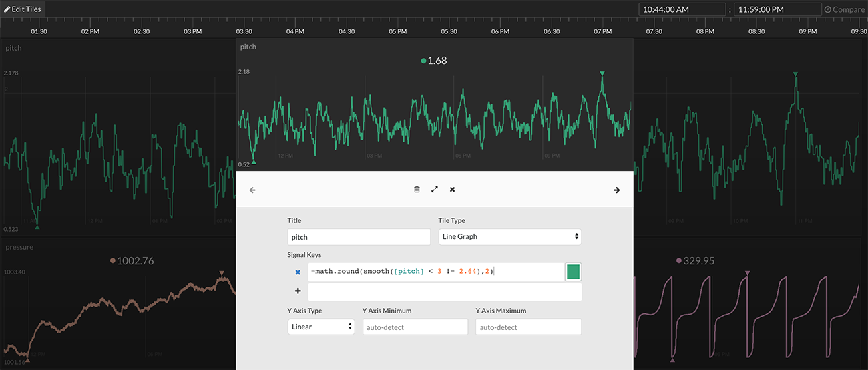This screenshot has width=868, height=370.
Task: Open the Tile Type dropdown
Action: (x=509, y=236)
